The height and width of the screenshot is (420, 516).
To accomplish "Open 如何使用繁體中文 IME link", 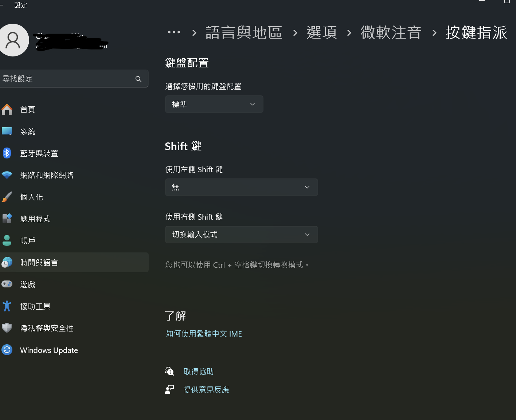I will 204,334.
